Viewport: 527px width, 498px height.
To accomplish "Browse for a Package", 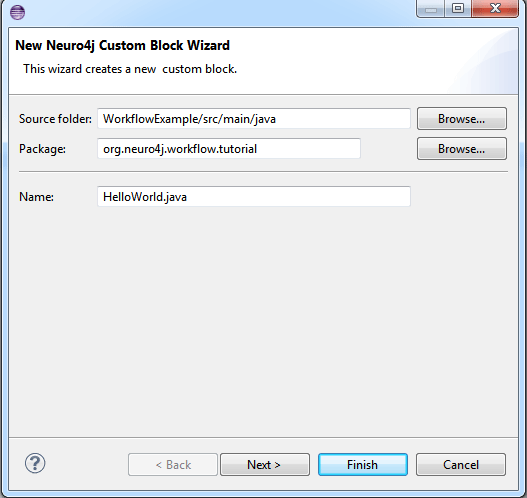I will coord(461,149).
